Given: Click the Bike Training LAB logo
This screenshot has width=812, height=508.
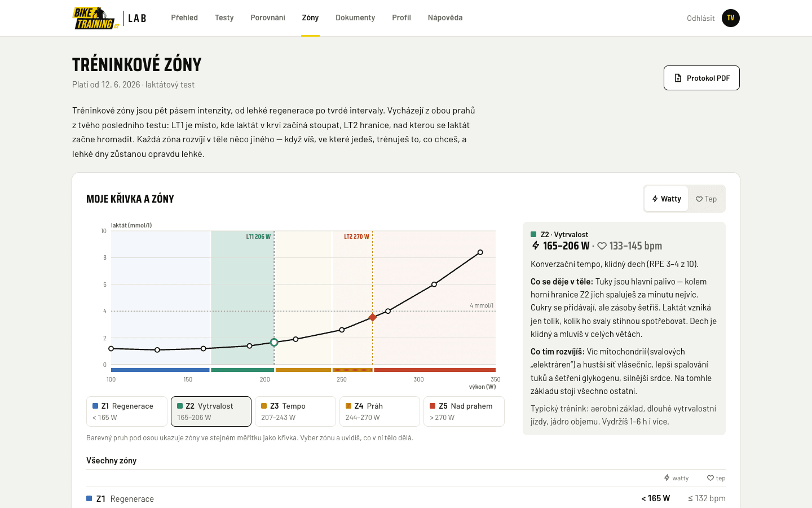Looking at the screenshot, I should point(109,18).
